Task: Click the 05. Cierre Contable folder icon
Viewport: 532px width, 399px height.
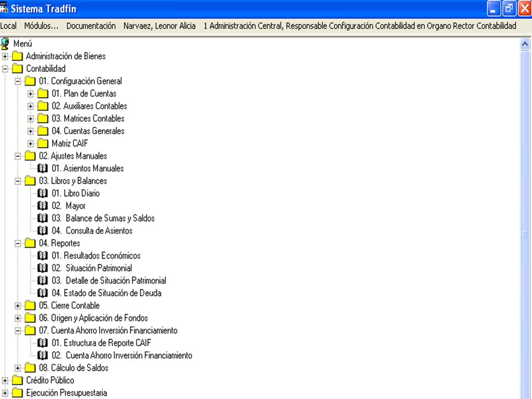Action: click(x=30, y=305)
